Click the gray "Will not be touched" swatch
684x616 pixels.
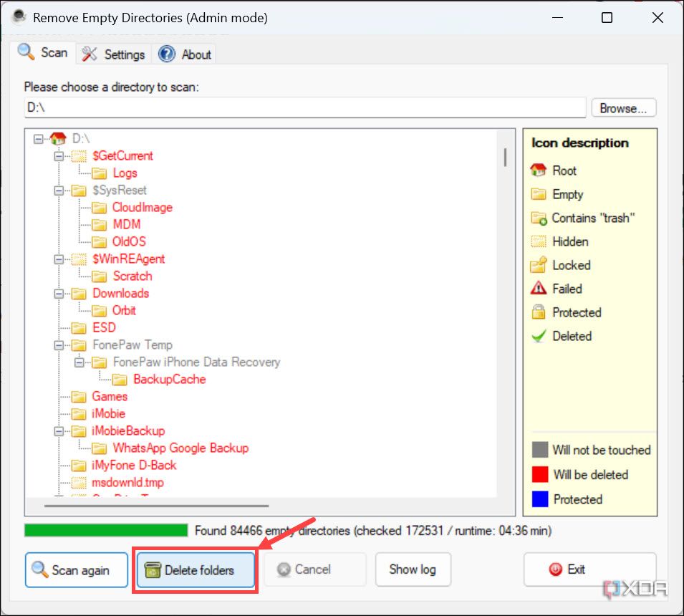click(x=540, y=449)
